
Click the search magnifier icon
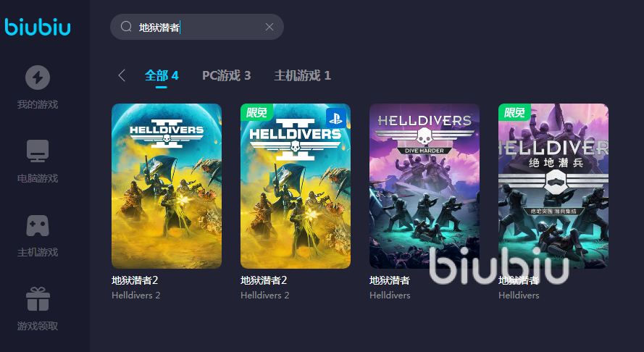(126, 27)
